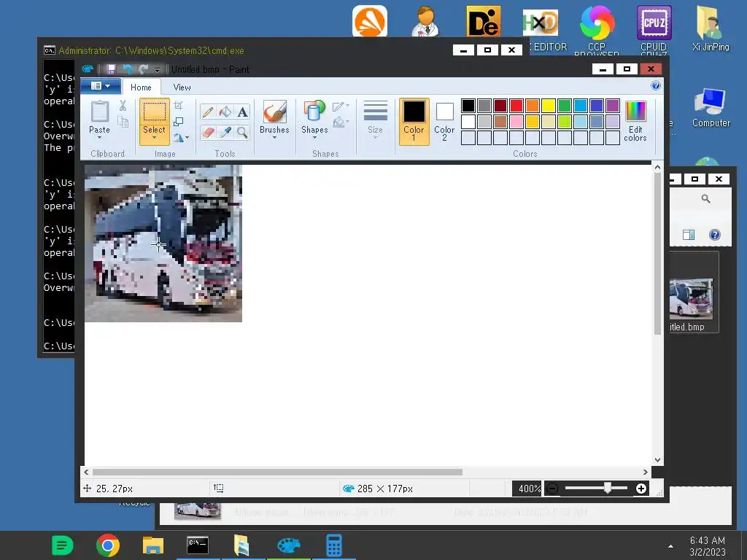Show hidden icons in system tray
This screenshot has width=747, height=560.
(671, 546)
